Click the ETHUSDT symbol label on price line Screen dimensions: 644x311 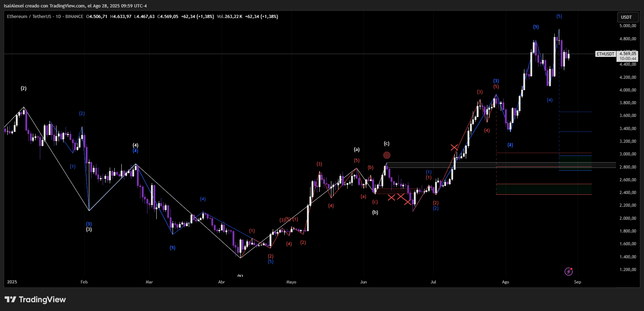(606, 54)
